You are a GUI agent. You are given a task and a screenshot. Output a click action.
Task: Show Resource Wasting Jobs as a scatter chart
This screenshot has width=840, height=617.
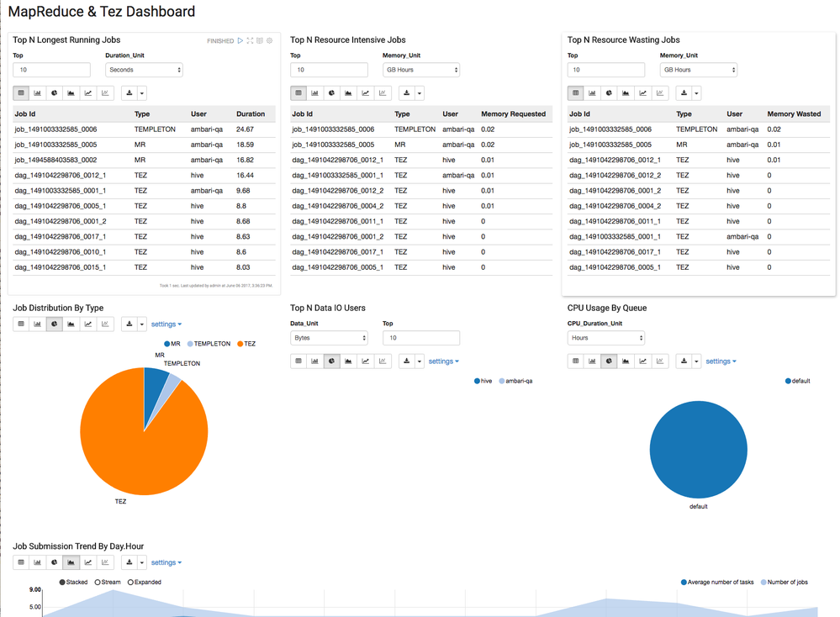(659, 93)
